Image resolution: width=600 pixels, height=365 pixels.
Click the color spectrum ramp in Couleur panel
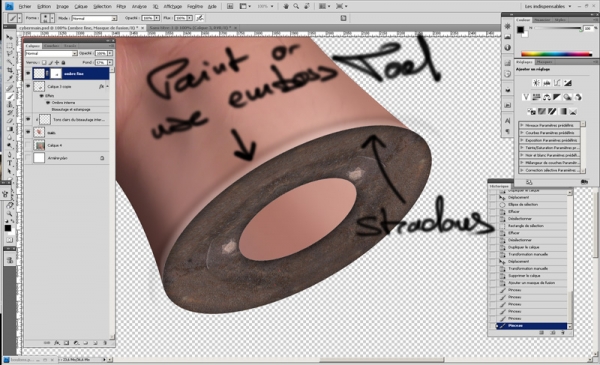click(x=556, y=54)
